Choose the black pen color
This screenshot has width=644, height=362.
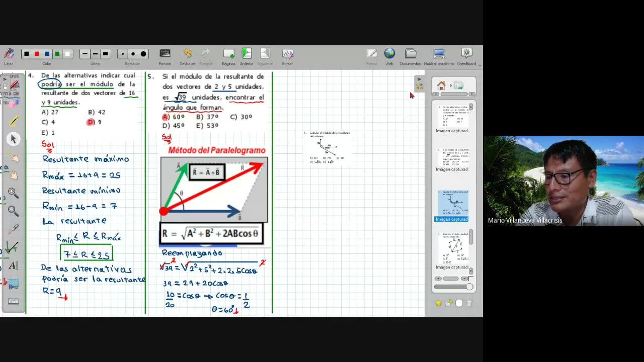tap(26, 54)
